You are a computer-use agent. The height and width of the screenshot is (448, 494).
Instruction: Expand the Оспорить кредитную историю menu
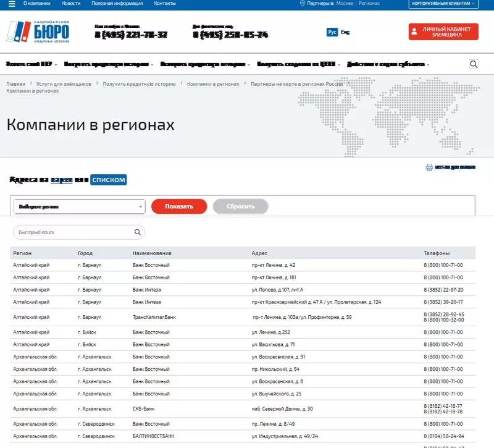point(205,64)
